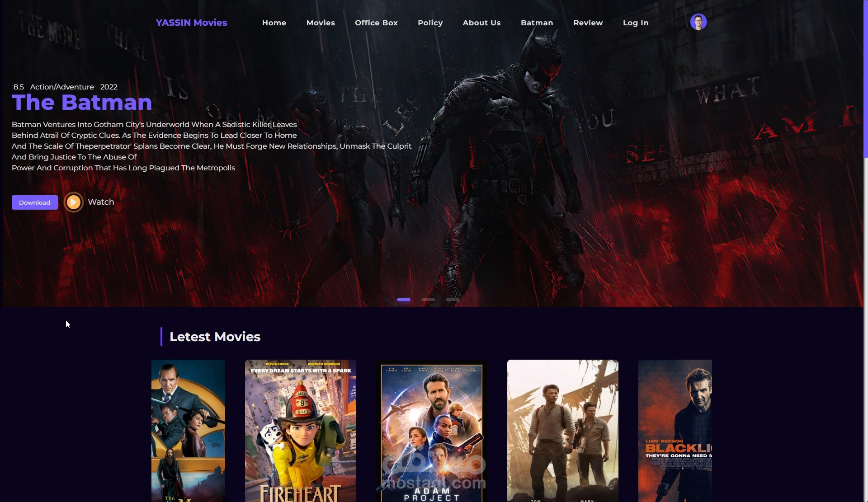This screenshot has width=868, height=502.
Task: Open the YASSIN Movies logo link
Action: point(191,23)
